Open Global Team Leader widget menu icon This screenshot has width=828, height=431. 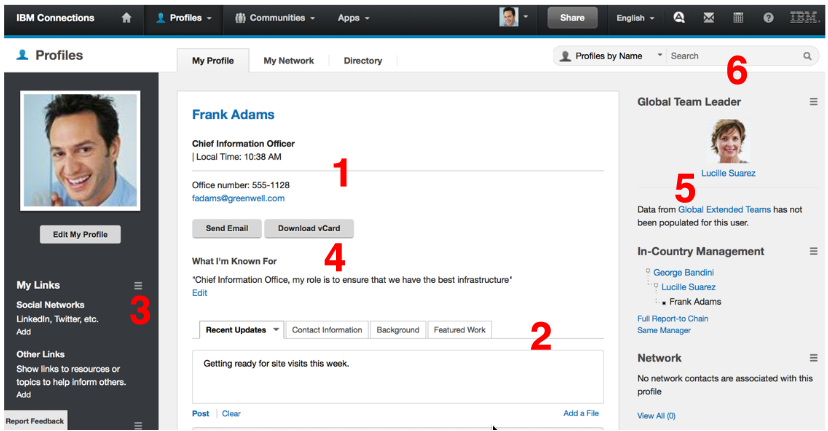click(813, 102)
